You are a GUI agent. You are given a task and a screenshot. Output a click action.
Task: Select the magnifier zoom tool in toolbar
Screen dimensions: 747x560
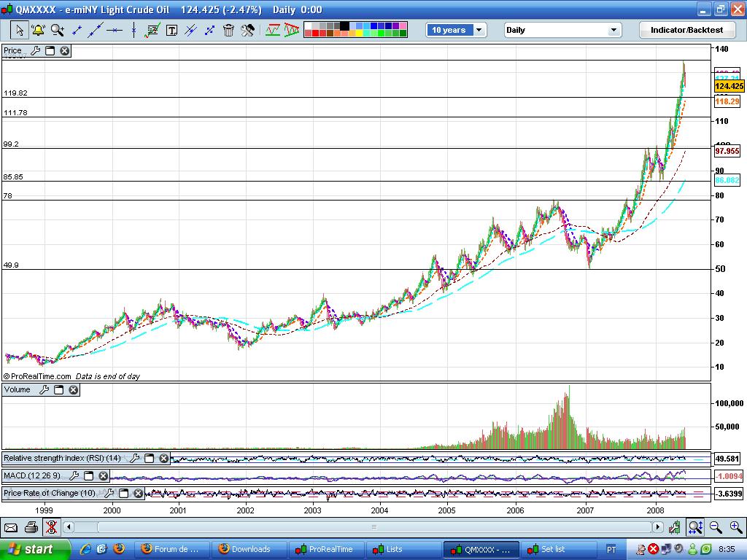[58, 31]
